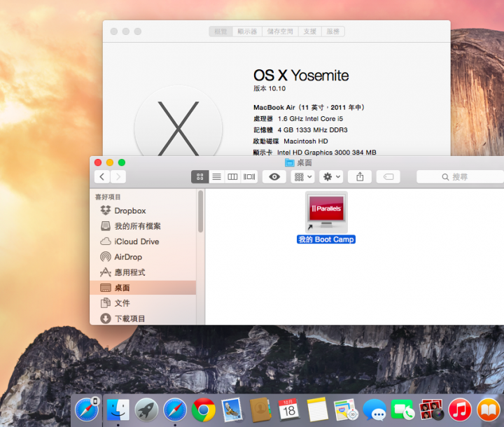Click the 我的 Boot Camp file name
The height and width of the screenshot is (427, 504).
click(x=326, y=239)
